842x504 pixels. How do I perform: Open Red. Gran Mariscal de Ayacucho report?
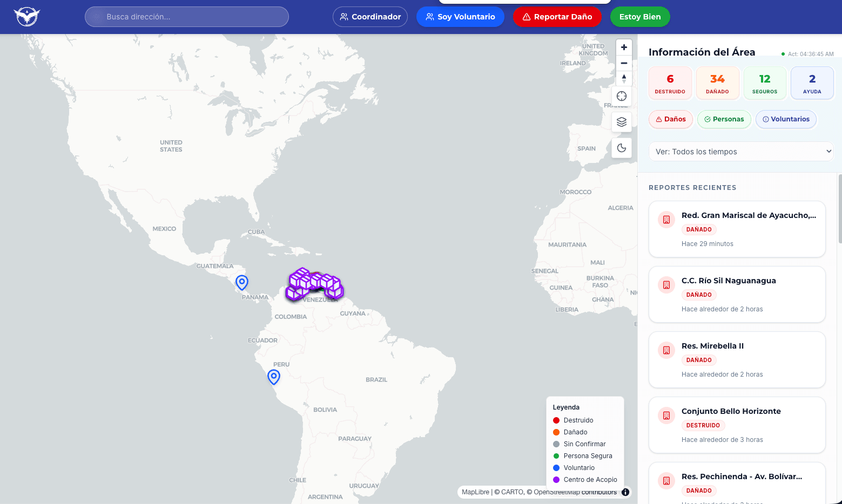coord(737,229)
